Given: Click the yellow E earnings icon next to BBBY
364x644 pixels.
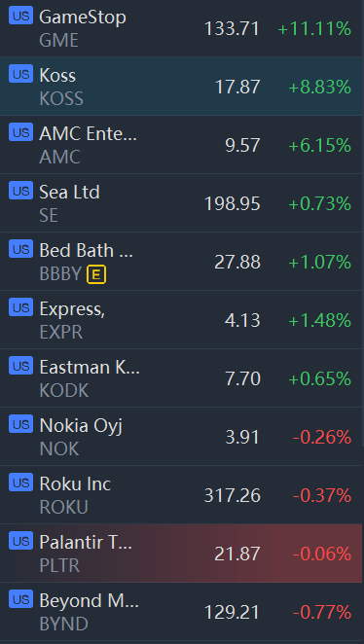Looking at the screenshot, I should pyautogui.click(x=96, y=274).
